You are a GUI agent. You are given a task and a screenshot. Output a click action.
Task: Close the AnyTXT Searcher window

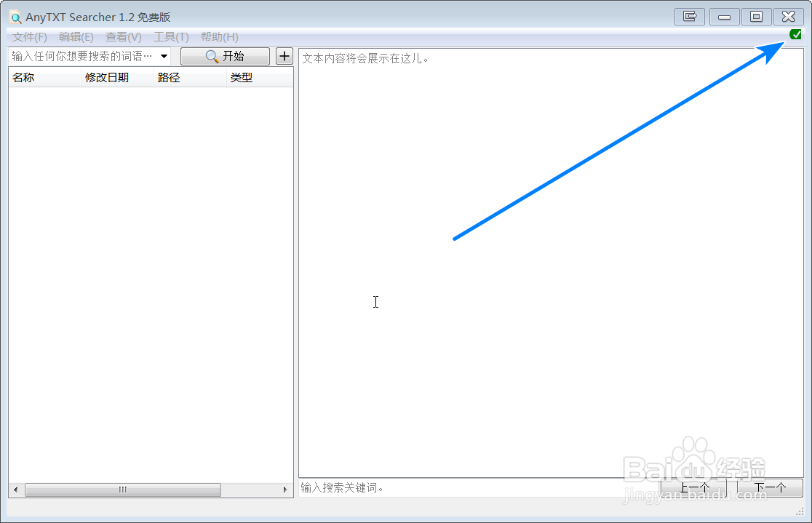788,17
